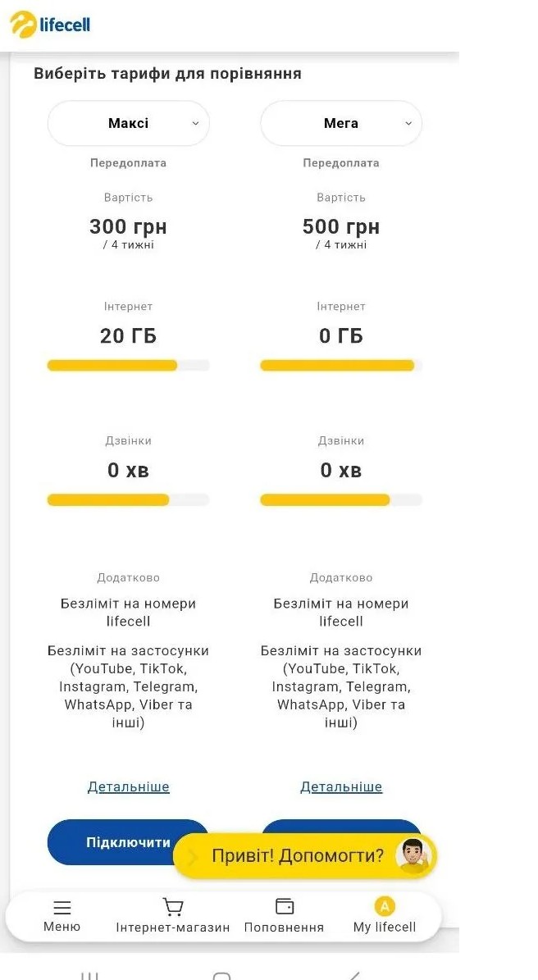
Task: Expand the Мега tariff dropdown
Action: click(341, 123)
